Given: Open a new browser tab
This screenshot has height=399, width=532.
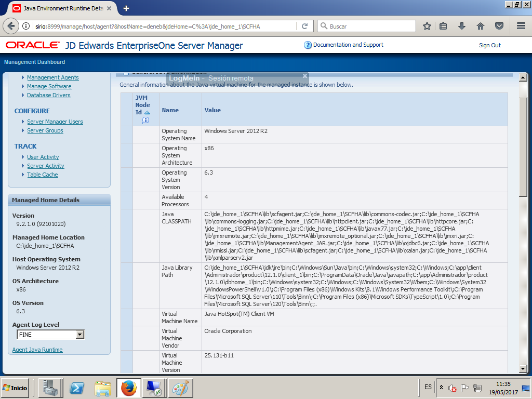Looking at the screenshot, I should pos(126,8).
